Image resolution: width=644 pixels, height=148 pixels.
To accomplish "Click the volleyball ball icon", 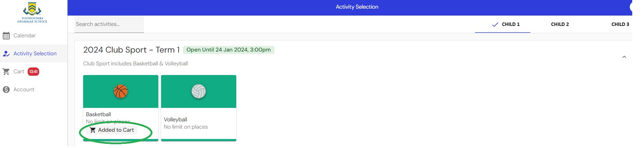I will pos(199,92).
